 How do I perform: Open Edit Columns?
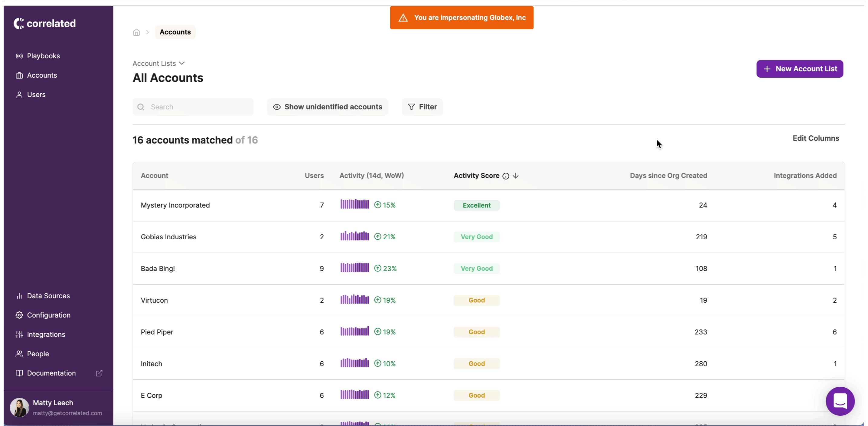tap(816, 138)
